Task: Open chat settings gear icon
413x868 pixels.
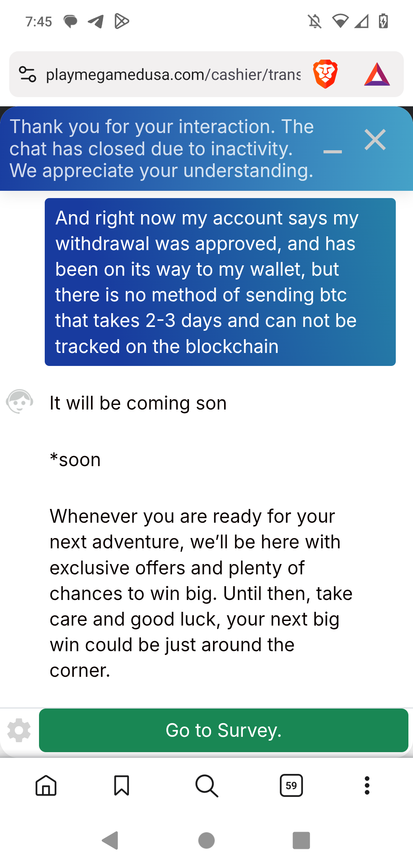Action: [19, 730]
